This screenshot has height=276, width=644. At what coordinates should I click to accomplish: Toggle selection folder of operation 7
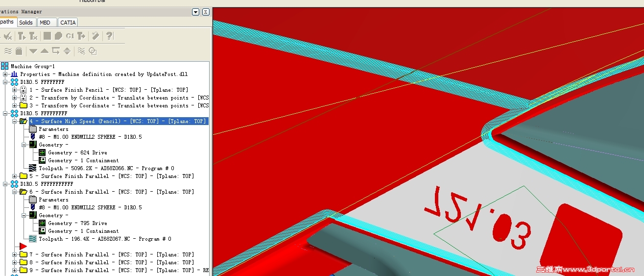[x=24, y=254]
